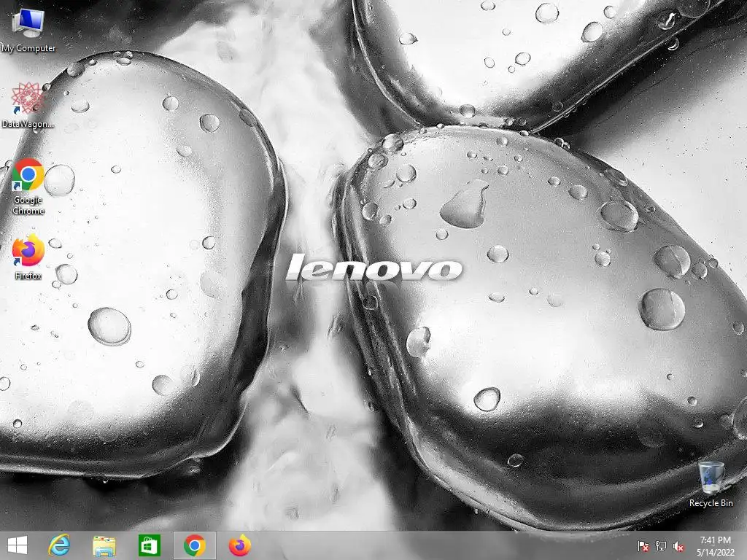Select the Recycle Bin desktop icon
Image resolution: width=747 pixels, height=560 pixels.
[x=711, y=484]
